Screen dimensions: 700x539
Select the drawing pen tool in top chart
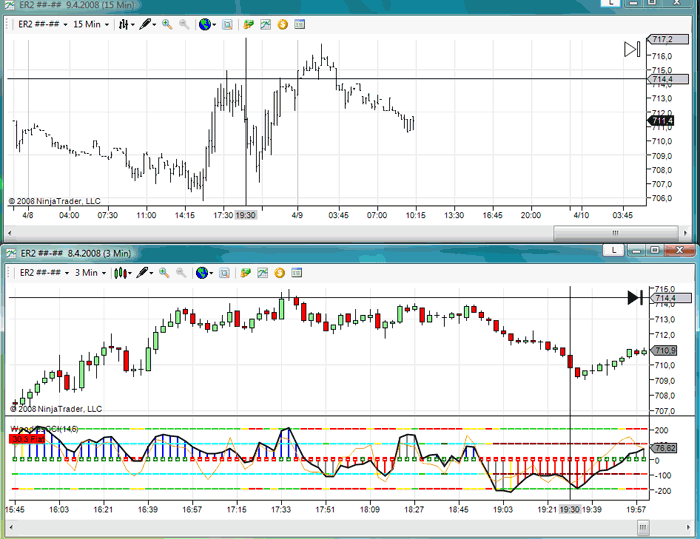147,23
